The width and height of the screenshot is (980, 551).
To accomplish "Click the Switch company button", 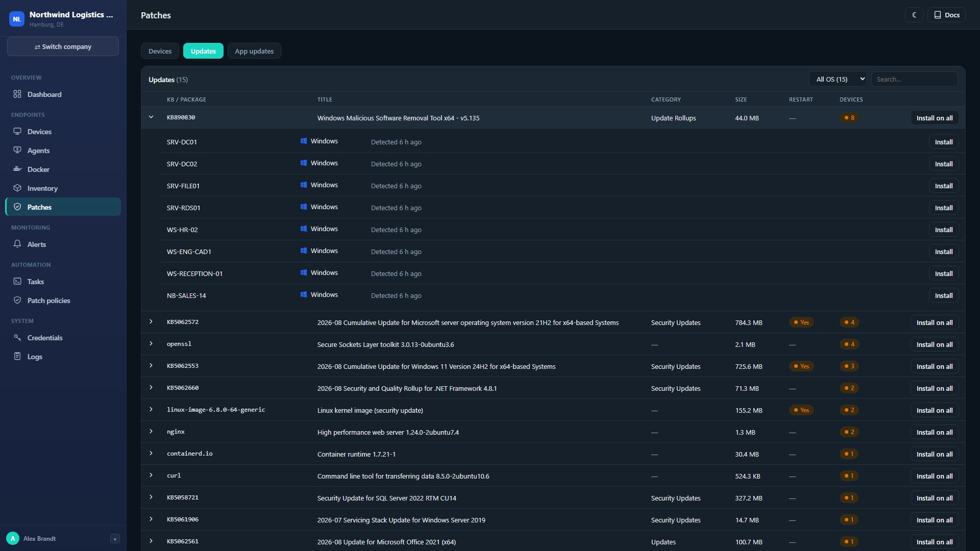I will pyautogui.click(x=63, y=46).
